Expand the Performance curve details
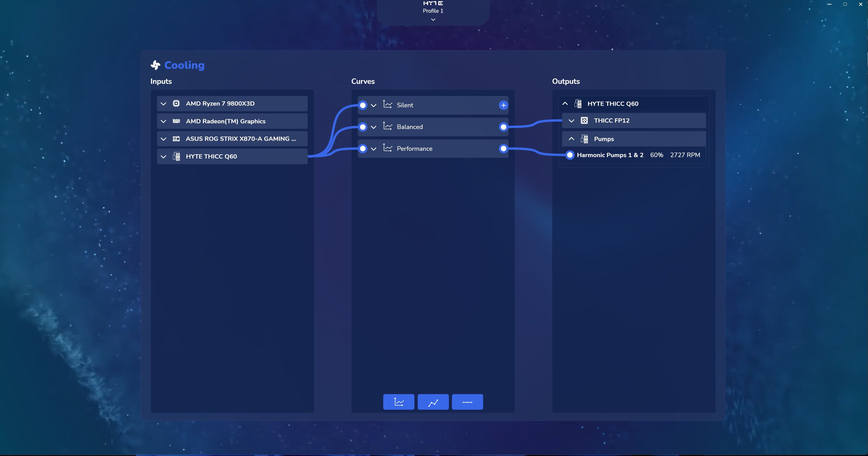868x456 pixels. point(373,149)
